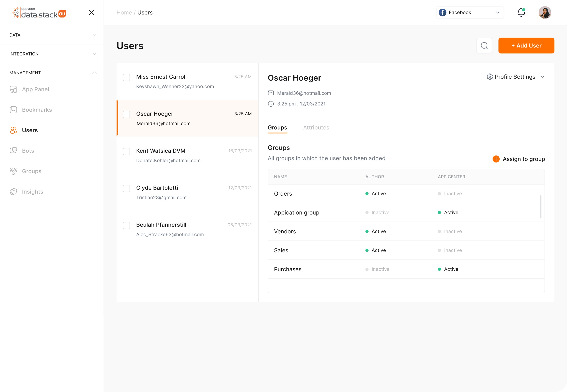567x392 pixels.
Task: Navigate to Groups in sidebar
Action: pyautogui.click(x=31, y=171)
